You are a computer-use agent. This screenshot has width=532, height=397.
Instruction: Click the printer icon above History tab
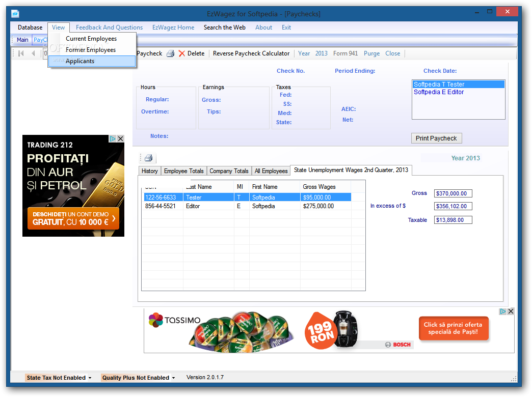149,158
